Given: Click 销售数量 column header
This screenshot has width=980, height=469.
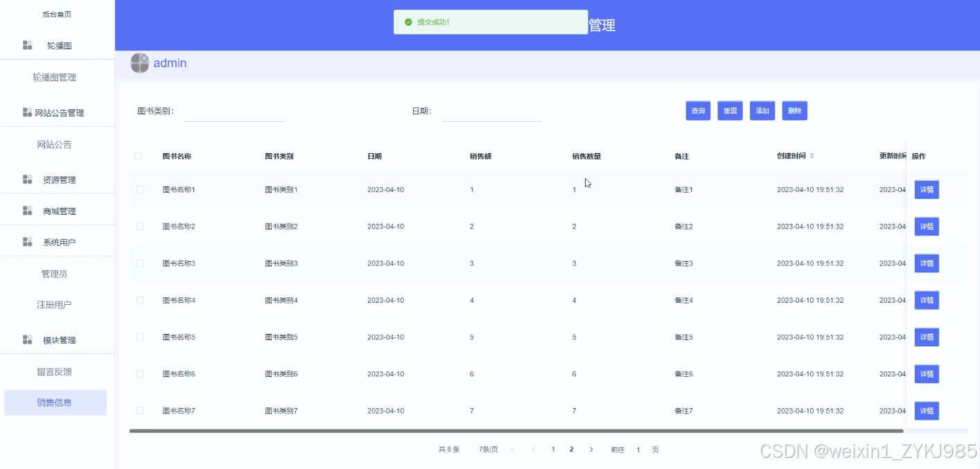Looking at the screenshot, I should (x=586, y=156).
